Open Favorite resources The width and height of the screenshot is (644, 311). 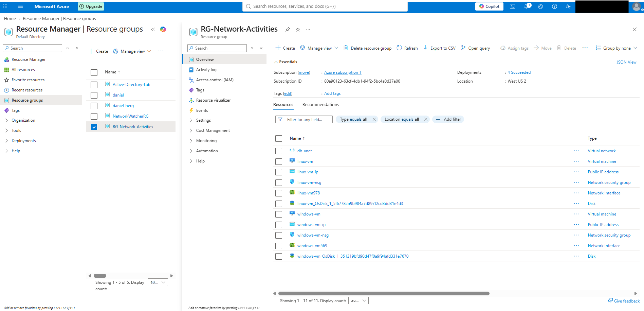point(28,80)
